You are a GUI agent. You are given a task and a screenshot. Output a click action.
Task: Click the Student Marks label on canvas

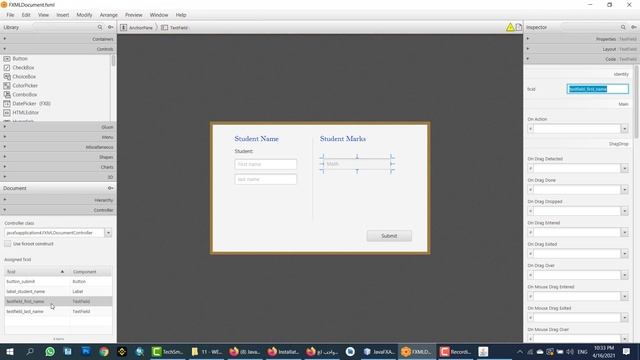coord(343,139)
